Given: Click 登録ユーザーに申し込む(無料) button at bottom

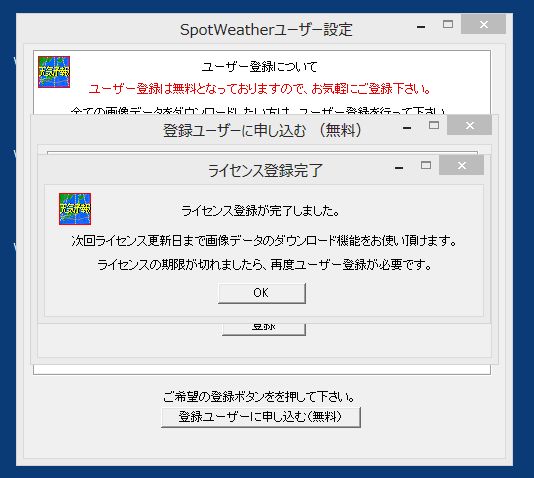Looking at the screenshot, I should pos(261,417).
